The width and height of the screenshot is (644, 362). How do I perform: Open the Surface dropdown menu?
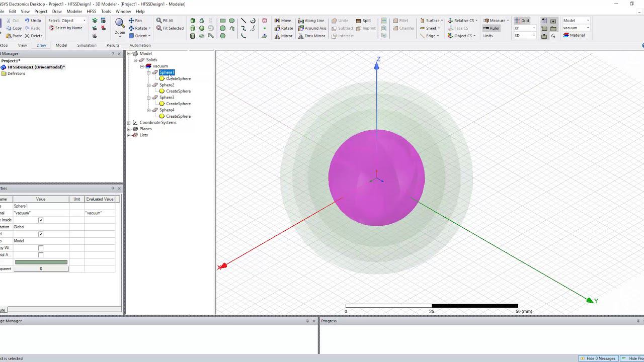click(x=431, y=21)
